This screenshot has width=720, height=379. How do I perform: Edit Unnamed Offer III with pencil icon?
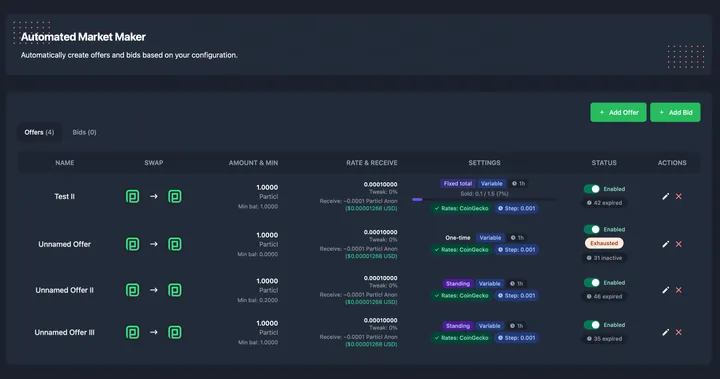(x=665, y=332)
